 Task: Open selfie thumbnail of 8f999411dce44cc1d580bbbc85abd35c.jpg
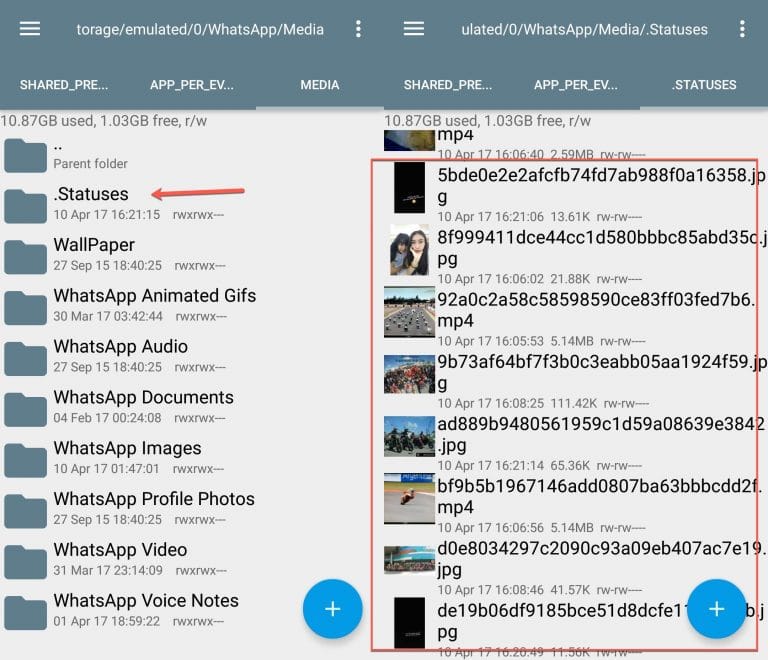409,250
